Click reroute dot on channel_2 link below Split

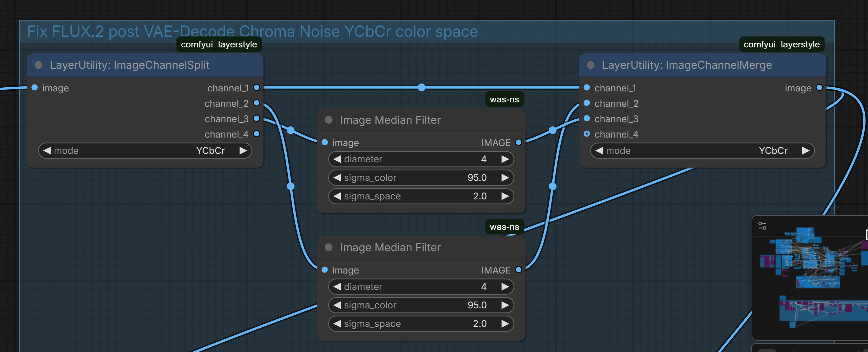291,186
